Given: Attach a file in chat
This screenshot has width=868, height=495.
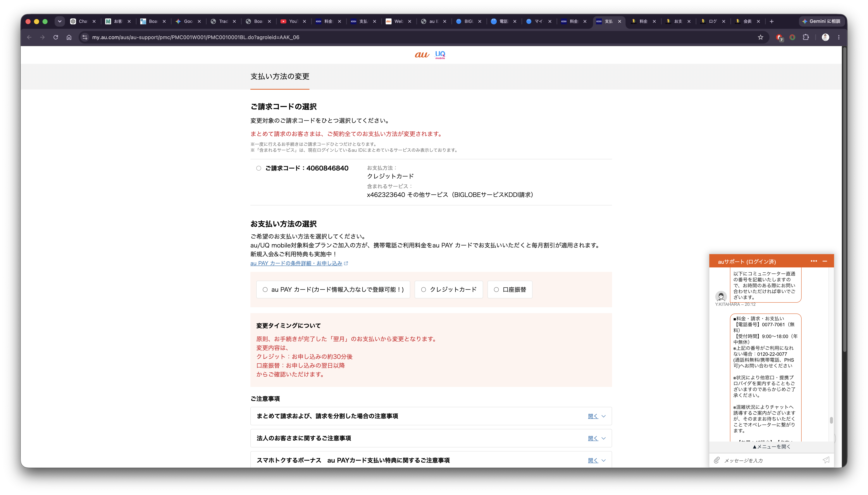Looking at the screenshot, I should pos(717,460).
